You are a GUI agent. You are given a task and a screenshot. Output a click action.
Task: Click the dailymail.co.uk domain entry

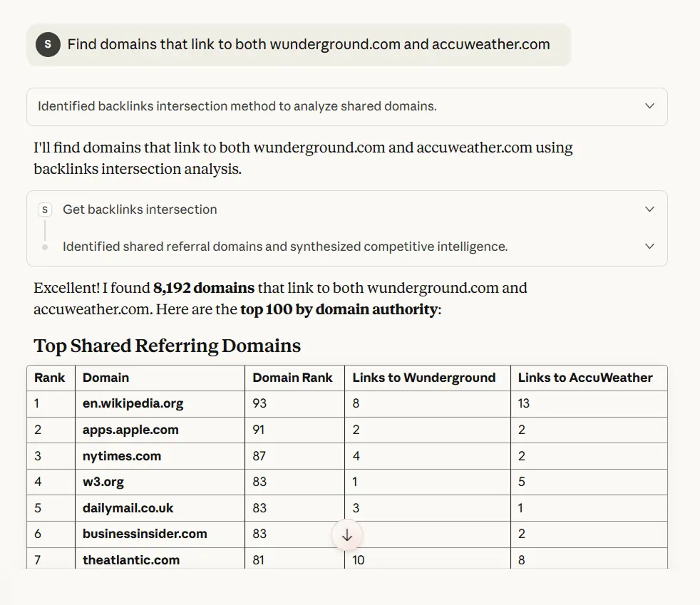pyautogui.click(x=128, y=508)
